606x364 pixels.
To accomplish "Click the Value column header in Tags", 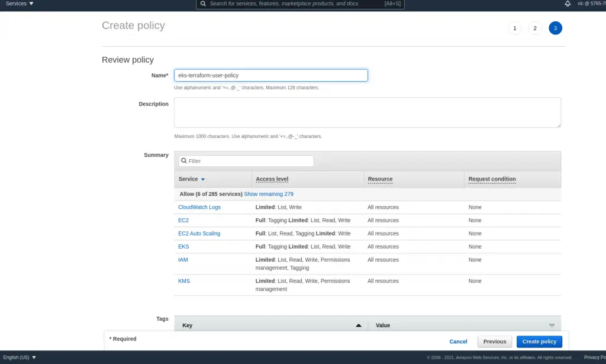I will pyautogui.click(x=383, y=326).
